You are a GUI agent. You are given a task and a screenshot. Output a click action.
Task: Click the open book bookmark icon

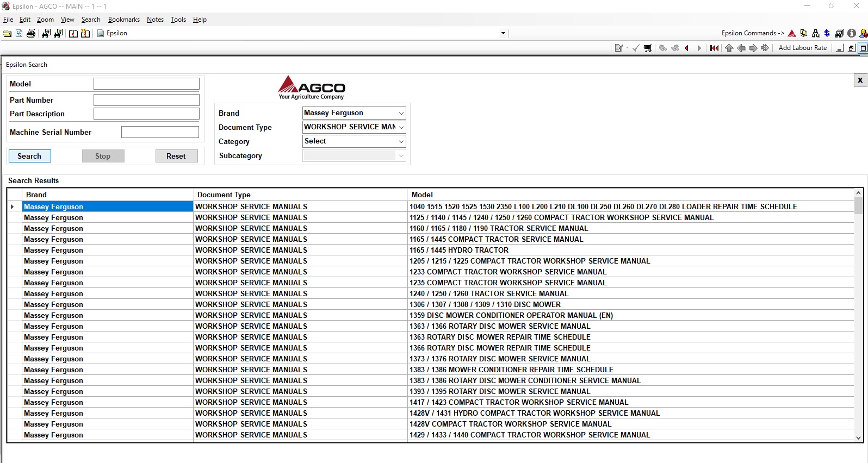73,33
